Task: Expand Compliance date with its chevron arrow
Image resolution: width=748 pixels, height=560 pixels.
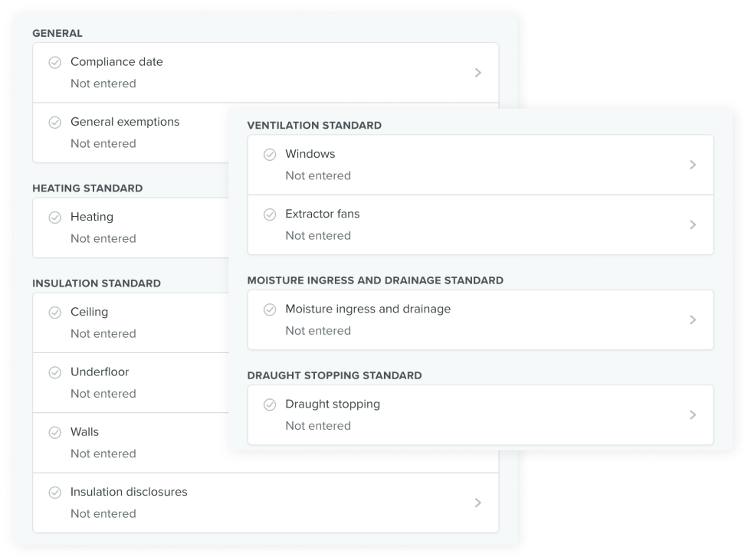Action: coord(478,73)
